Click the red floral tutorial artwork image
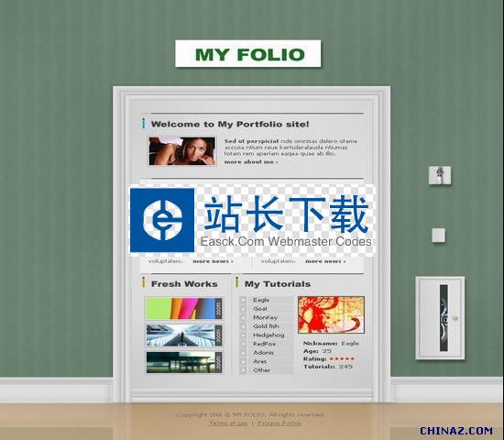Viewport: 504px width, 440px height. point(332,315)
